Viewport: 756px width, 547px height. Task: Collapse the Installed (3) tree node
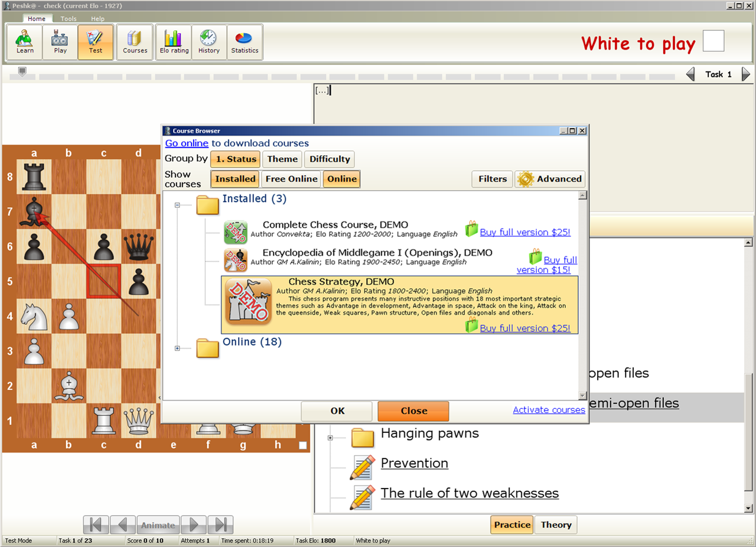(177, 205)
